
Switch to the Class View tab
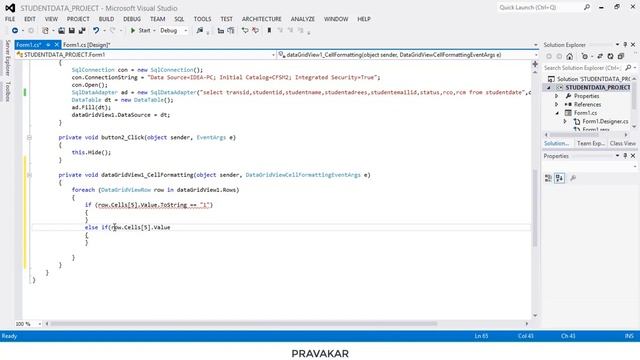(x=622, y=143)
